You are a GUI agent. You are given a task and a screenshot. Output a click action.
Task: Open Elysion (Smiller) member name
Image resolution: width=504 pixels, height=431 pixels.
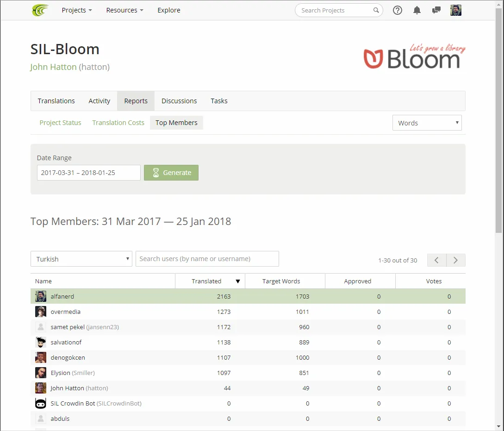coord(73,373)
